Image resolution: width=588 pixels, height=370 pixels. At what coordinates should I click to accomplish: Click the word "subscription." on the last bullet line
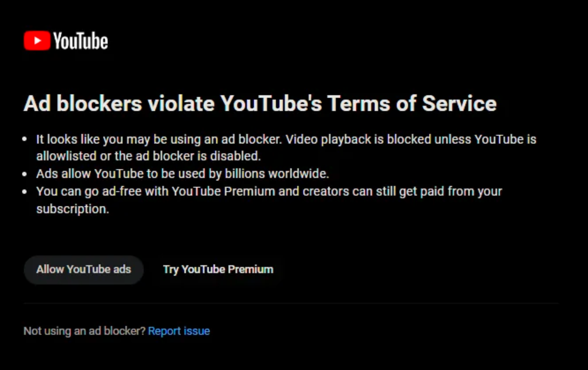(x=72, y=209)
